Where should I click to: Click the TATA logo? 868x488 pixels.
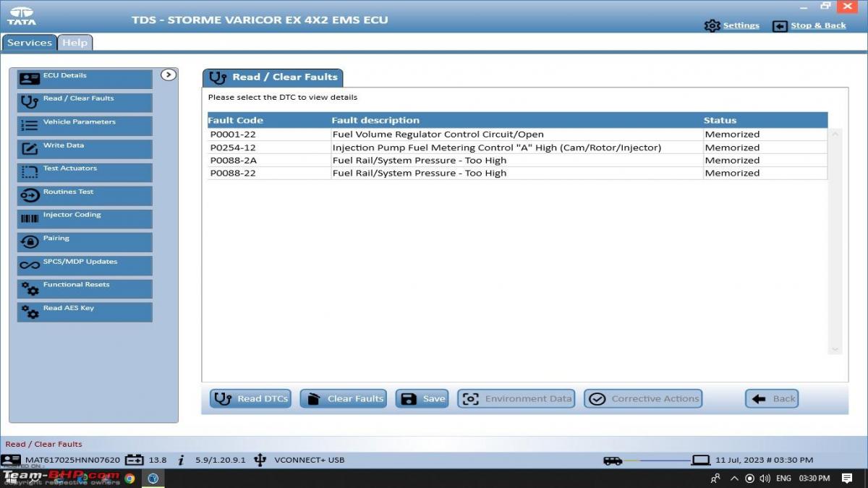point(22,16)
